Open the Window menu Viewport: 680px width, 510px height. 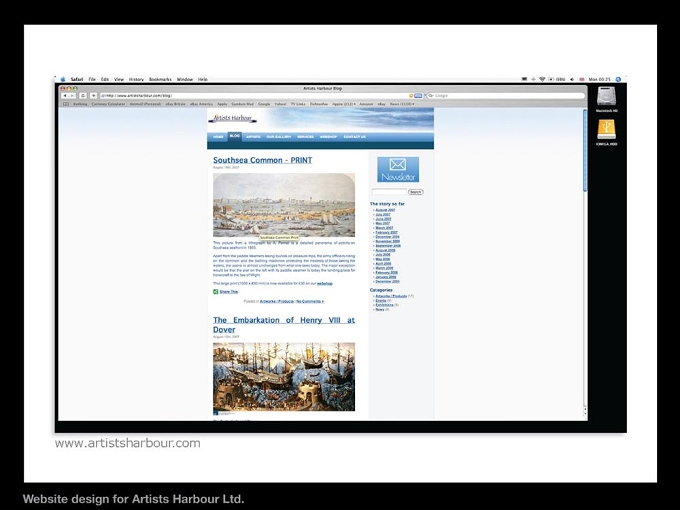(185, 79)
